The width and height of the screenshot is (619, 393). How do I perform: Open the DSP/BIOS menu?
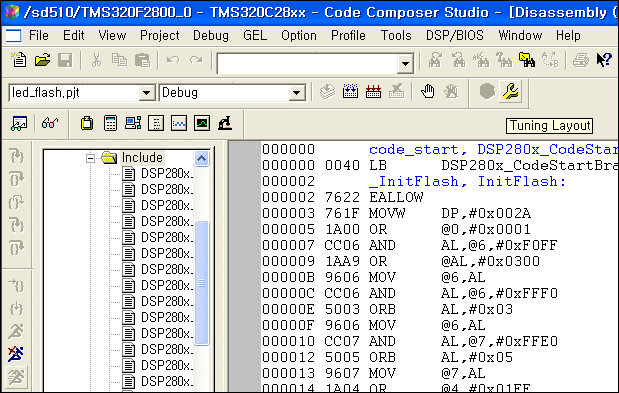pos(455,36)
